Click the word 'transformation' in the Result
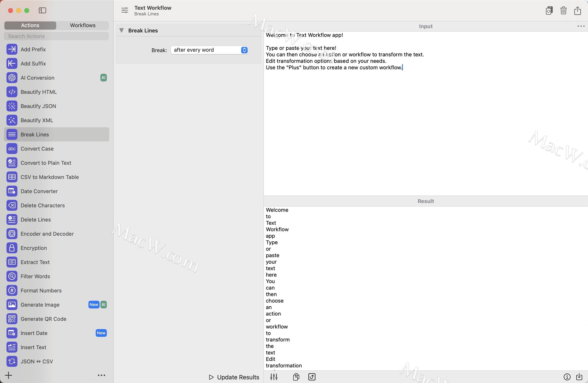The width and height of the screenshot is (588, 383). click(284, 366)
